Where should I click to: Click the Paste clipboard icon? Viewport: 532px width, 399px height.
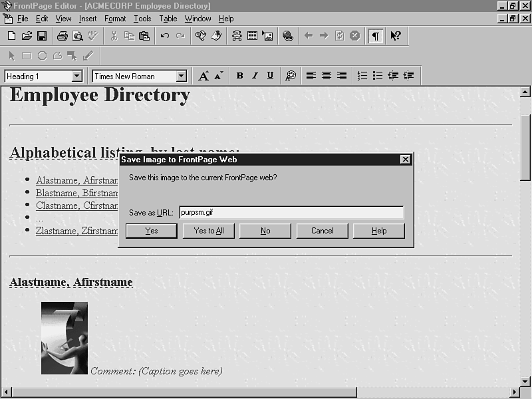pos(144,36)
